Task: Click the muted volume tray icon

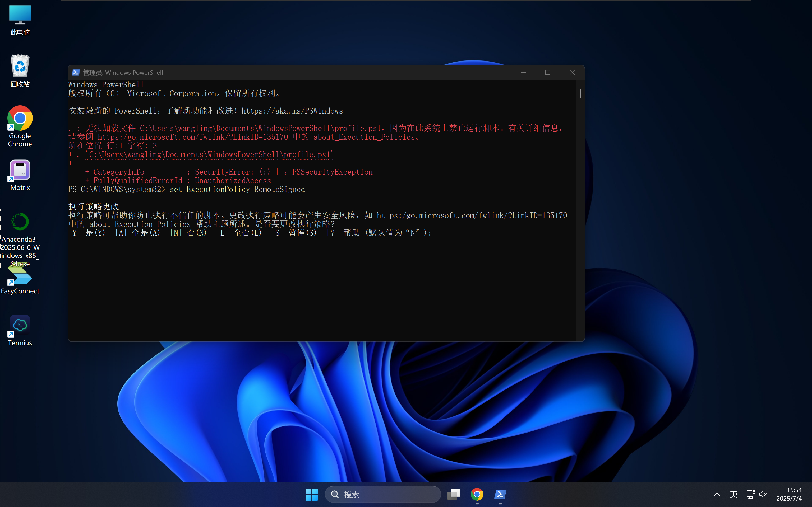Action: pyautogui.click(x=763, y=494)
